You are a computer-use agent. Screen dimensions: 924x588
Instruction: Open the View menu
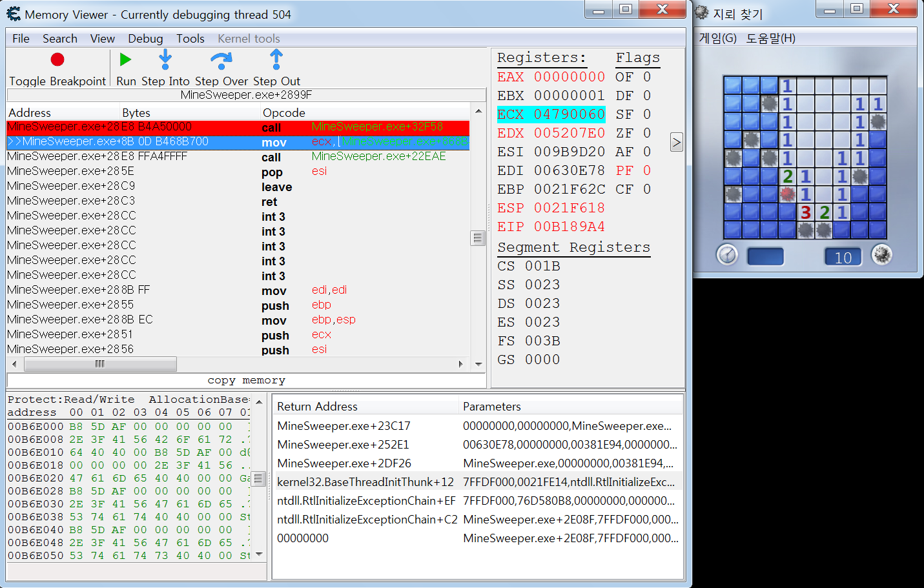pos(103,39)
